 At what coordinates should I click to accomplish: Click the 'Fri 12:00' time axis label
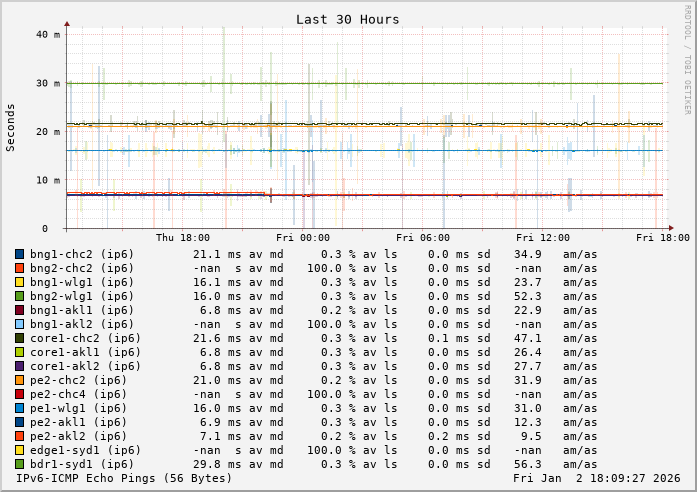[x=543, y=238]
